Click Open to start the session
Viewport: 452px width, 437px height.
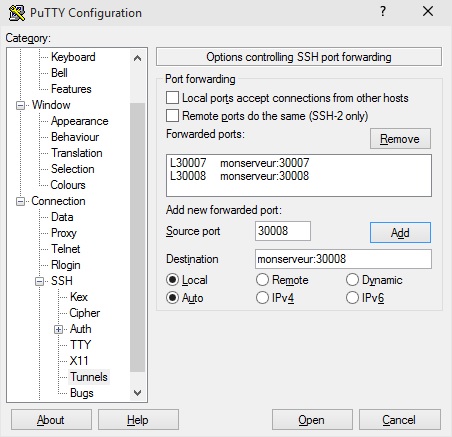click(x=312, y=420)
